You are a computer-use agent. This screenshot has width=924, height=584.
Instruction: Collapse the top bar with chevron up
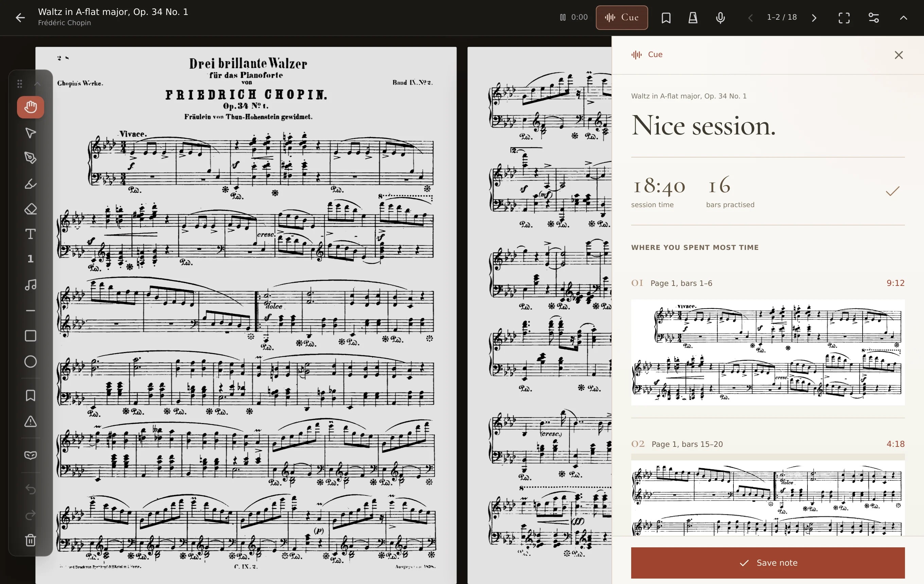coord(904,18)
